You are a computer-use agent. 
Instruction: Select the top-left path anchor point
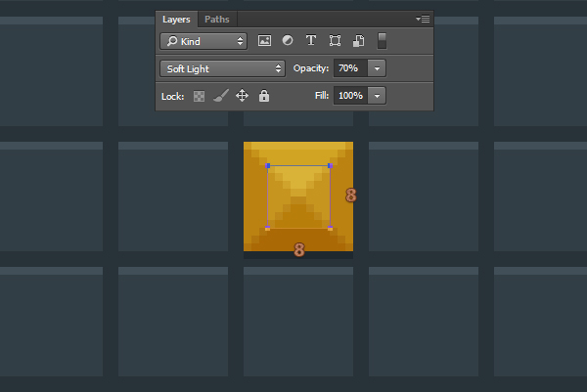coord(268,166)
